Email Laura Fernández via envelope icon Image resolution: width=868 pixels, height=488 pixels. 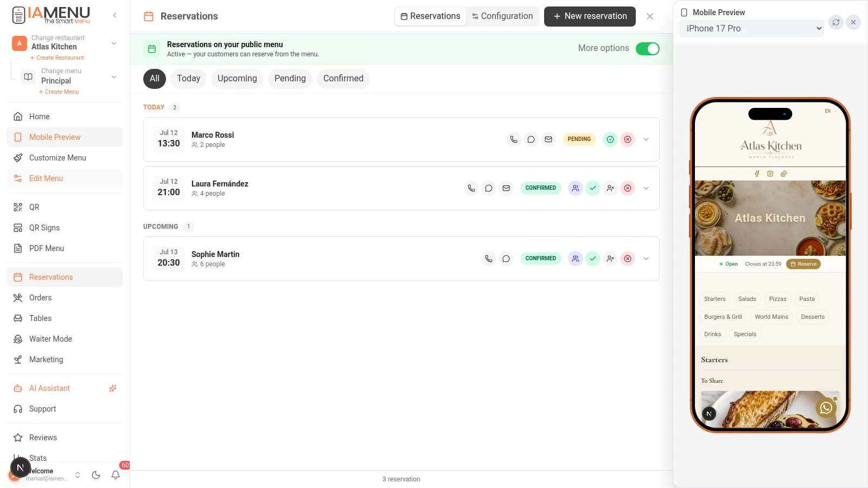coord(506,188)
